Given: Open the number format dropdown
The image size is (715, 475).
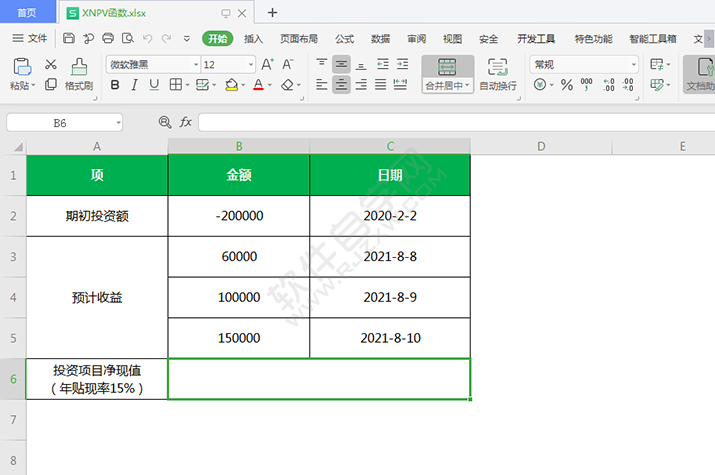Looking at the screenshot, I should (x=634, y=65).
